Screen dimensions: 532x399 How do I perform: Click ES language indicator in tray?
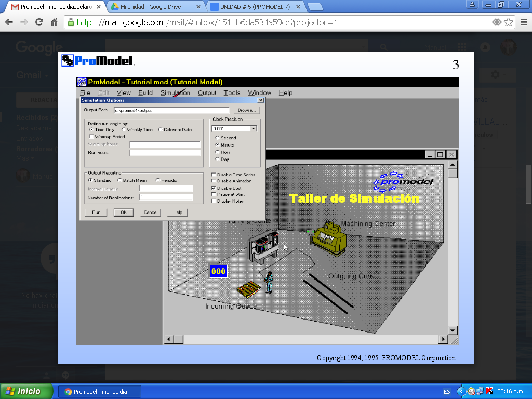tap(447, 392)
